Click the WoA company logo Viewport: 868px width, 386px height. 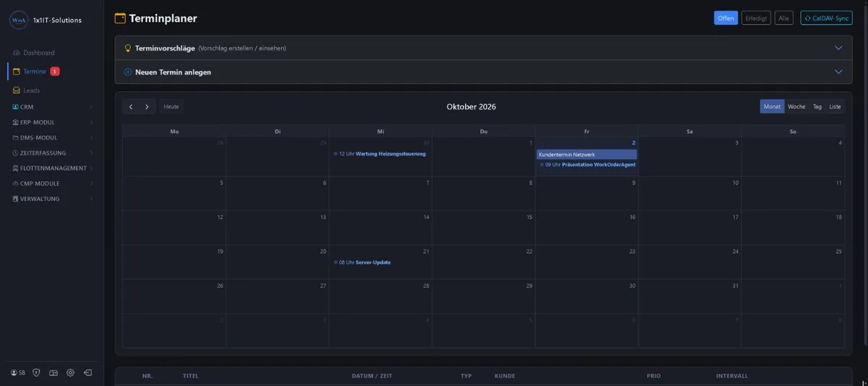[18, 20]
